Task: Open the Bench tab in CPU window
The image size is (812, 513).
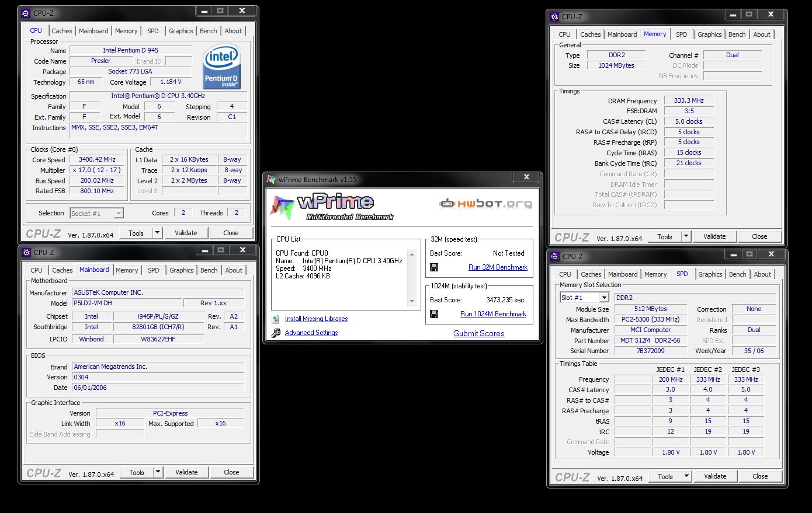Action: click(209, 31)
